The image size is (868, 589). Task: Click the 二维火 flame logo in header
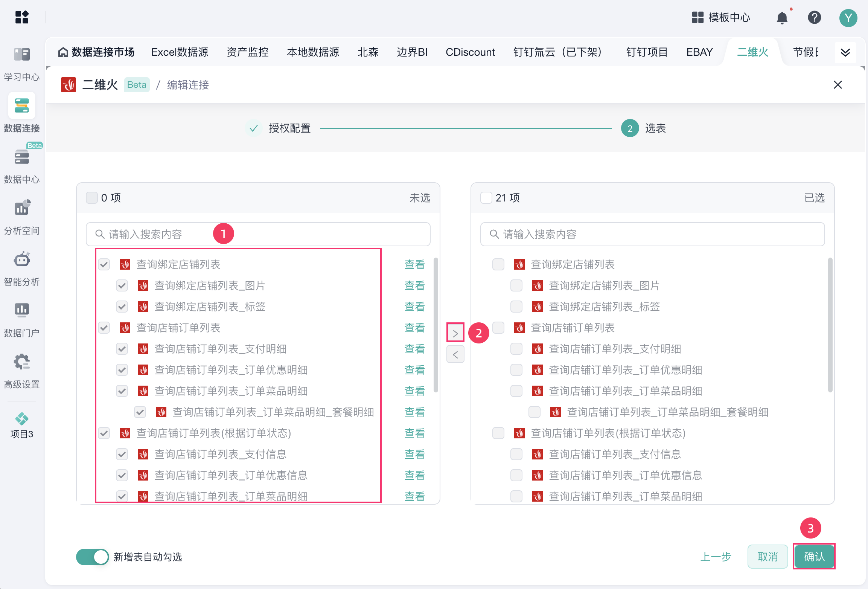69,85
